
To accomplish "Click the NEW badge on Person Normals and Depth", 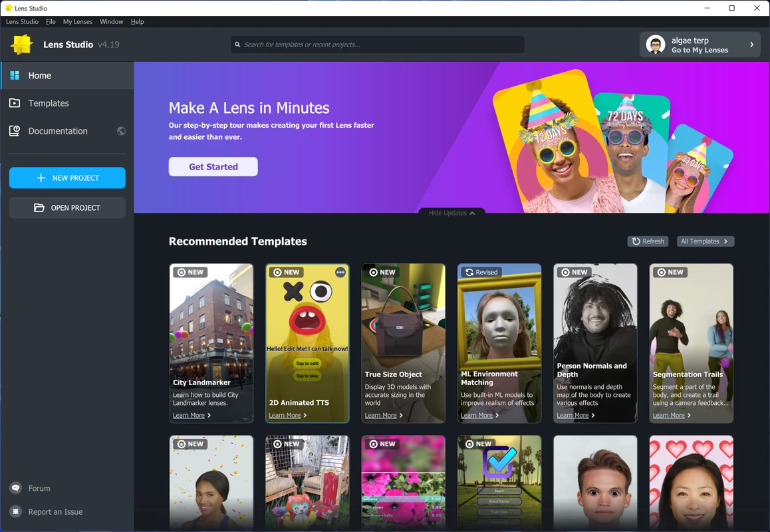I will pos(575,272).
